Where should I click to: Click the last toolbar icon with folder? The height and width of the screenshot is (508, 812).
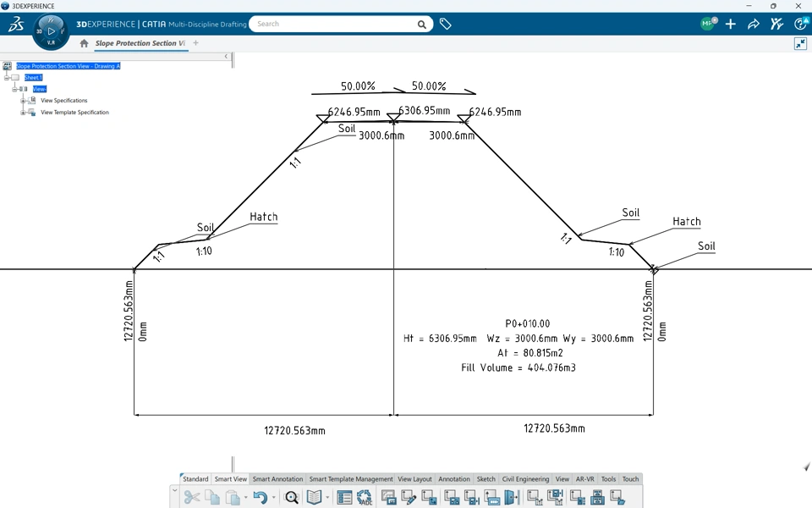[617, 498]
